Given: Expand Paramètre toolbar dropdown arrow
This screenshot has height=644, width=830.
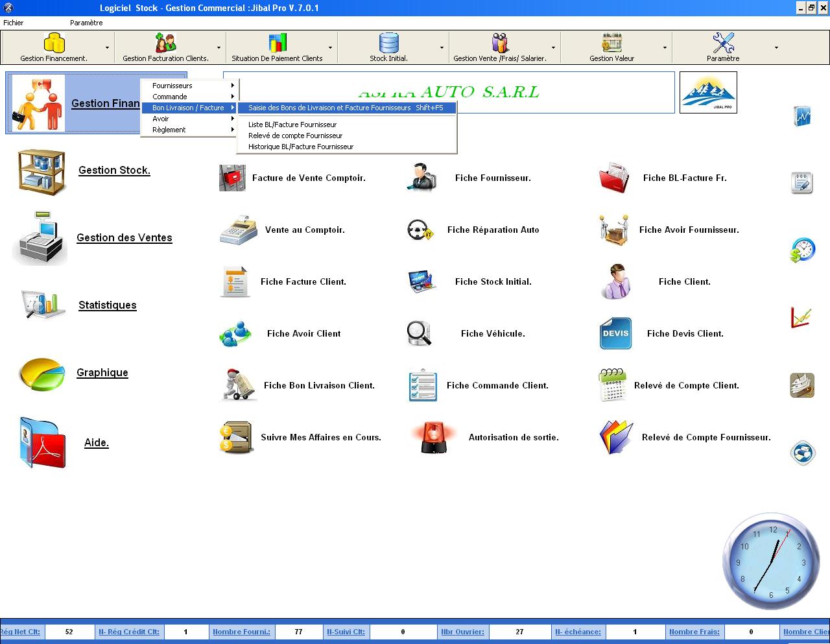Looking at the screenshot, I should click(x=776, y=47).
